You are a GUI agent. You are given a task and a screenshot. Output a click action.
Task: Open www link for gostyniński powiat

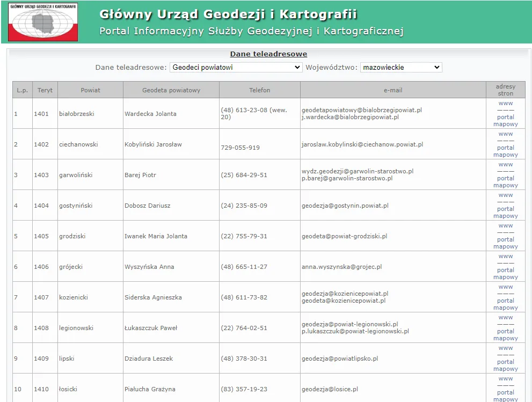(506, 195)
